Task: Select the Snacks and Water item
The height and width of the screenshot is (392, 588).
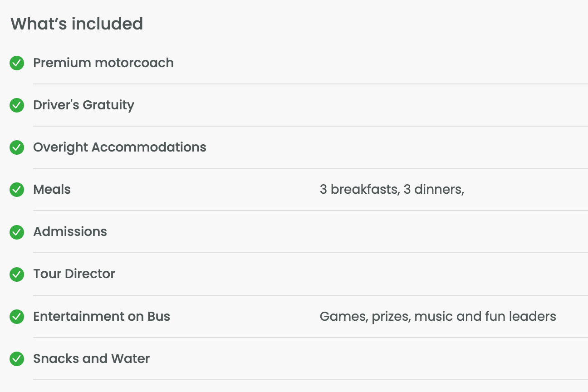Action: 91,358
